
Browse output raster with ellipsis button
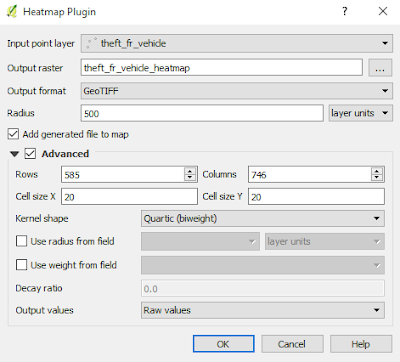pyautogui.click(x=380, y=68)
